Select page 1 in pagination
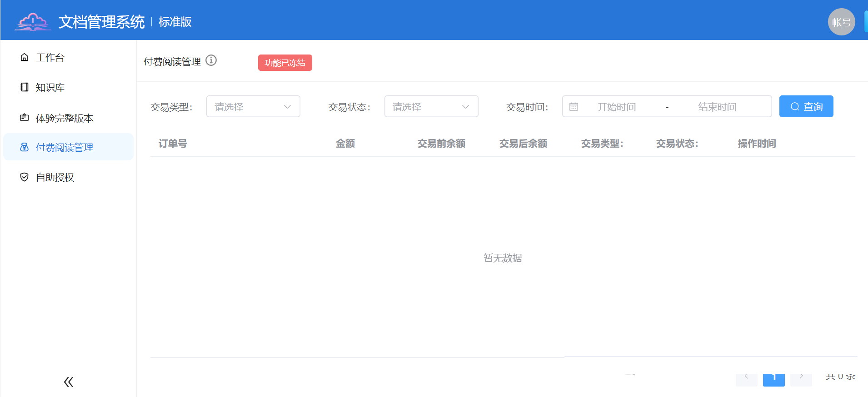868x397 pixels. [x=773, y=378]
